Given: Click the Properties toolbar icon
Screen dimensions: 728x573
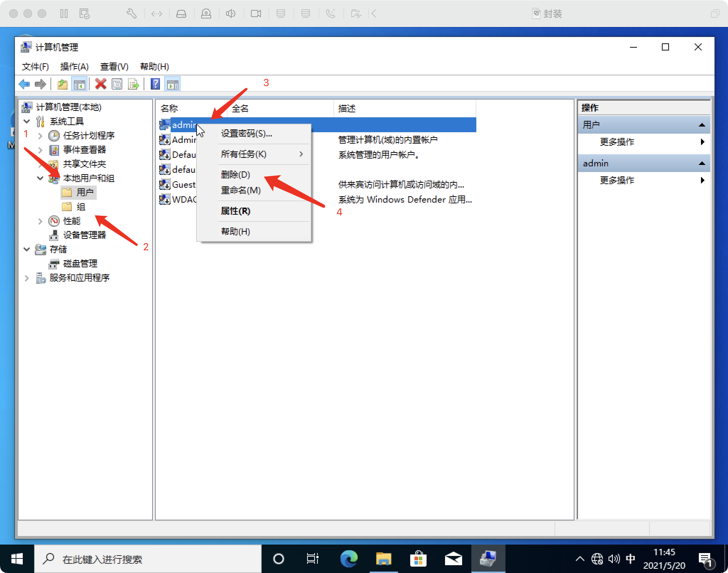Looking at the screenshot, I should pyautogui.click(x=117, y=84).
